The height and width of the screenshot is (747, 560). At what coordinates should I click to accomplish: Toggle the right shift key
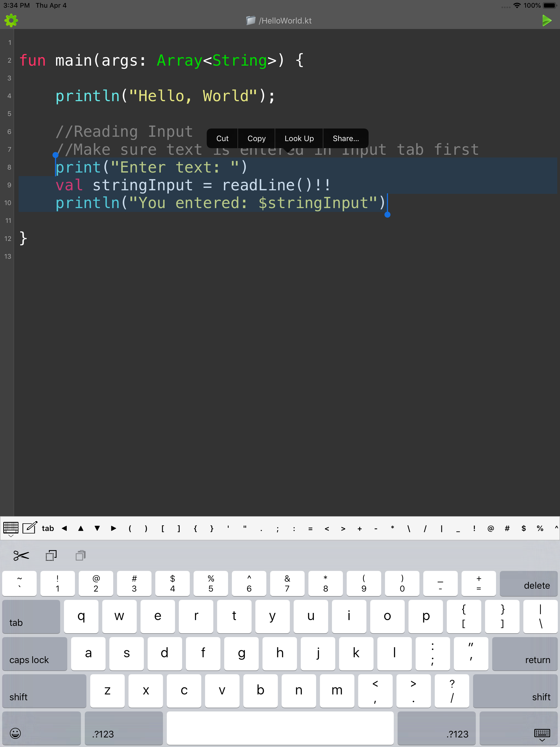pos(515,691)
